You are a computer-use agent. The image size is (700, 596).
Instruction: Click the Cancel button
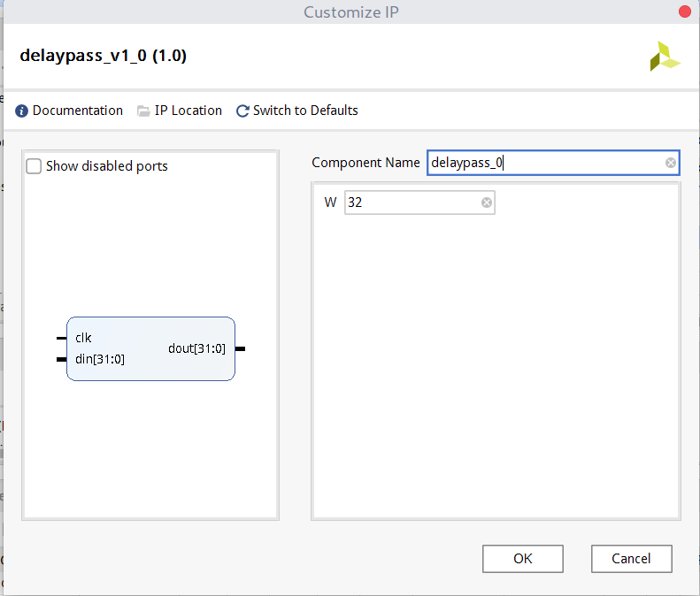click(631, 559)
